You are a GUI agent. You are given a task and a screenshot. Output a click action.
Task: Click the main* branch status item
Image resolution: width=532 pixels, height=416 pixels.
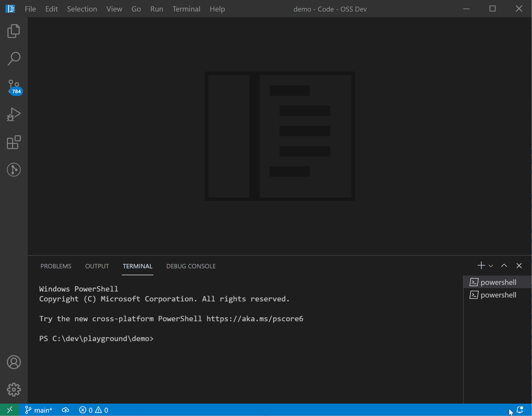[x=38, y=410]
